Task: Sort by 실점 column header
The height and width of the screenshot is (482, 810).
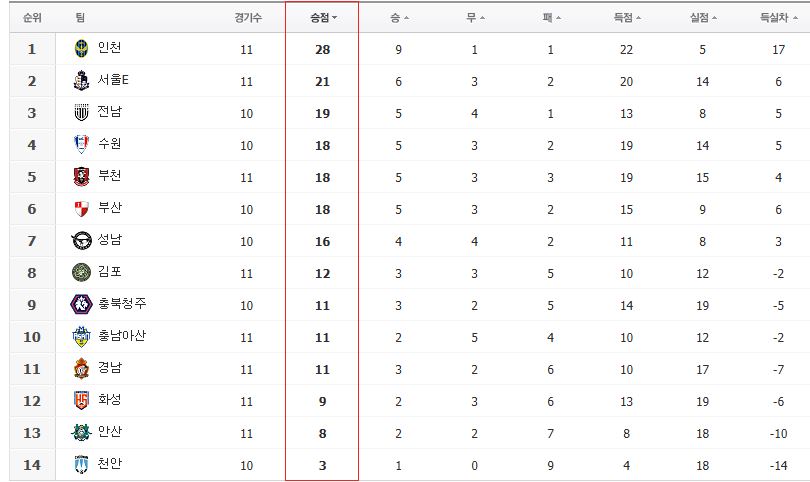Action: [703, 18]
